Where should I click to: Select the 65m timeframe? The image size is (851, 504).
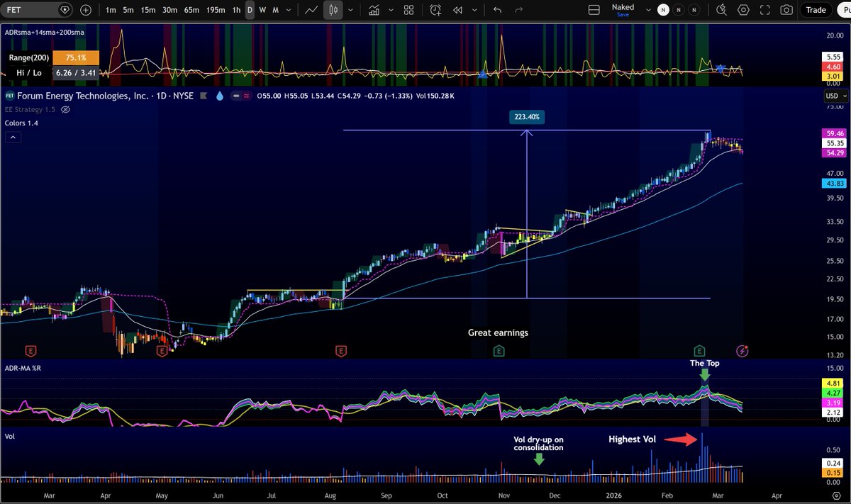(x=191, y=10)
